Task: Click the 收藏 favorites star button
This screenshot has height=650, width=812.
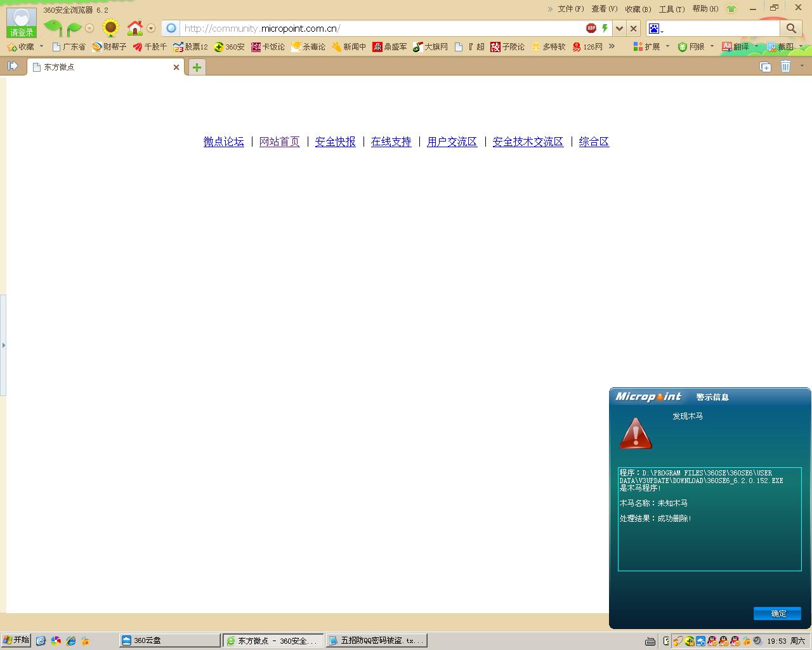Action: pyautogui.click(x=20, y=47)
